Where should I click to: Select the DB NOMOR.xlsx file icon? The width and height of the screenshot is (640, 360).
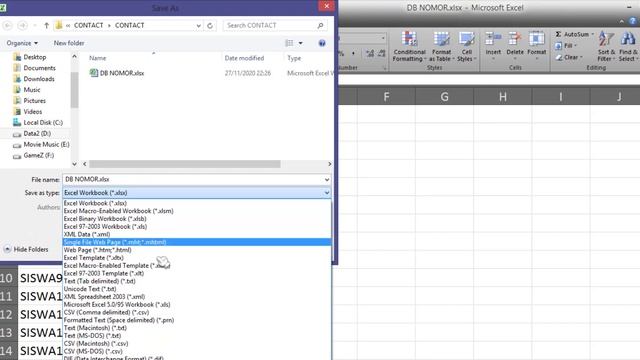click(x=94, y=73)
